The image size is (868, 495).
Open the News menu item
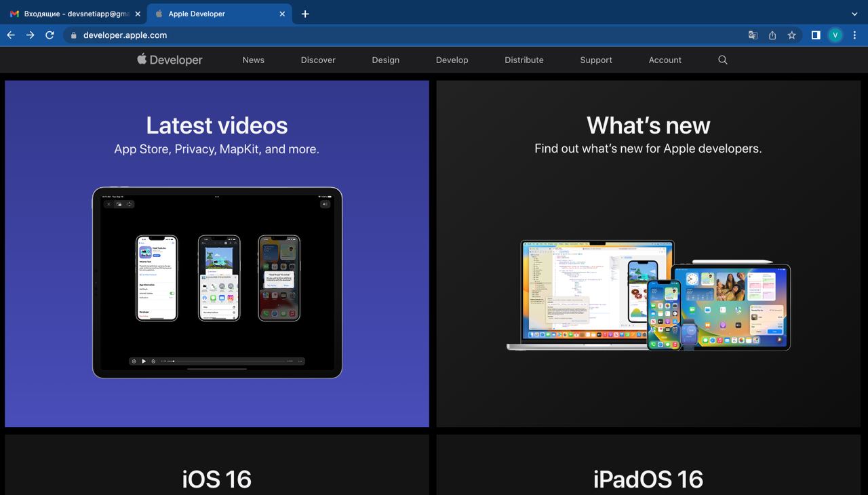(x=254, y=60)
